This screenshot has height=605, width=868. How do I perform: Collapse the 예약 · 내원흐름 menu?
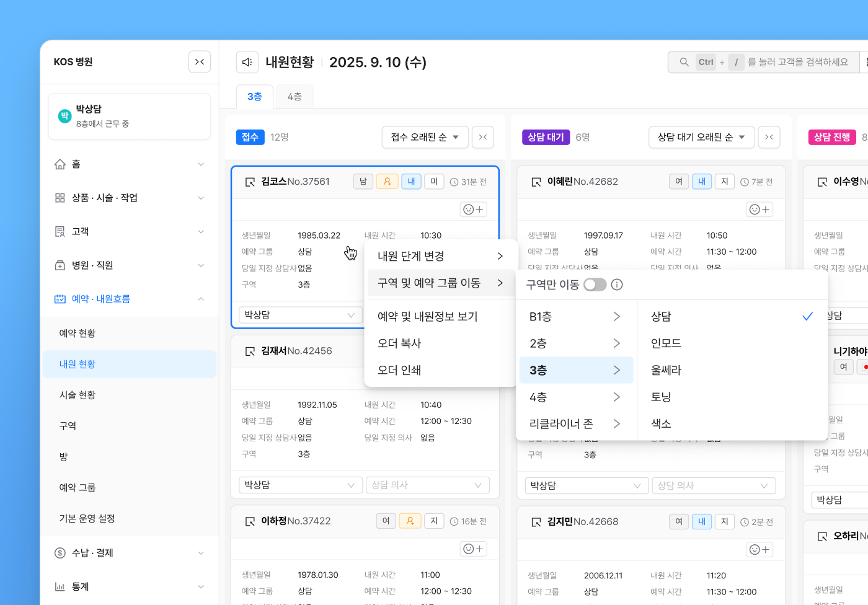[130, 299]
